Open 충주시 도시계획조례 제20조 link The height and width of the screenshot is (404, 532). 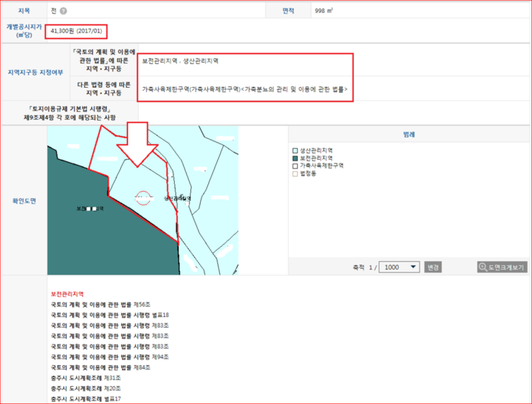click(86, 388)
